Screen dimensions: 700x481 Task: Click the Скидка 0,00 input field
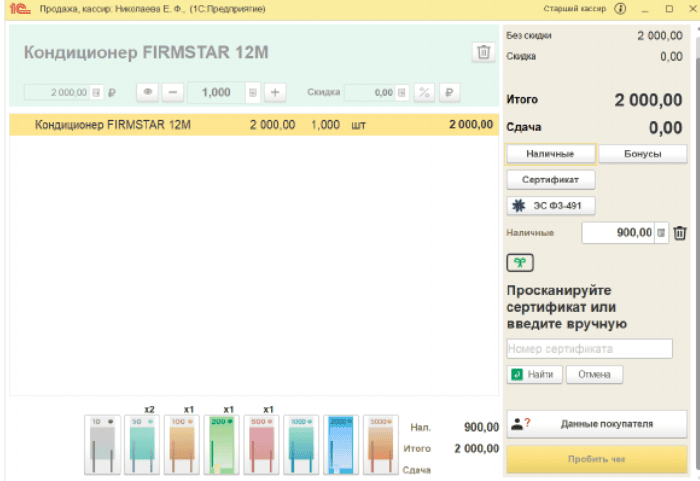pyautogui.click(x=370, y=92)
